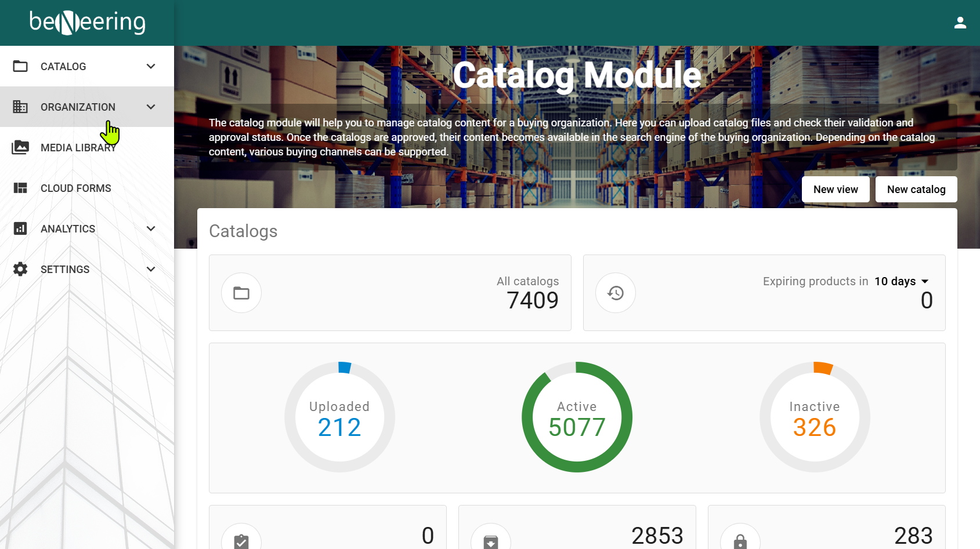This screenshot has width=980, height=549.
Task: Open the Cloud Forms menu item
Action: click(x=75, y=188)
